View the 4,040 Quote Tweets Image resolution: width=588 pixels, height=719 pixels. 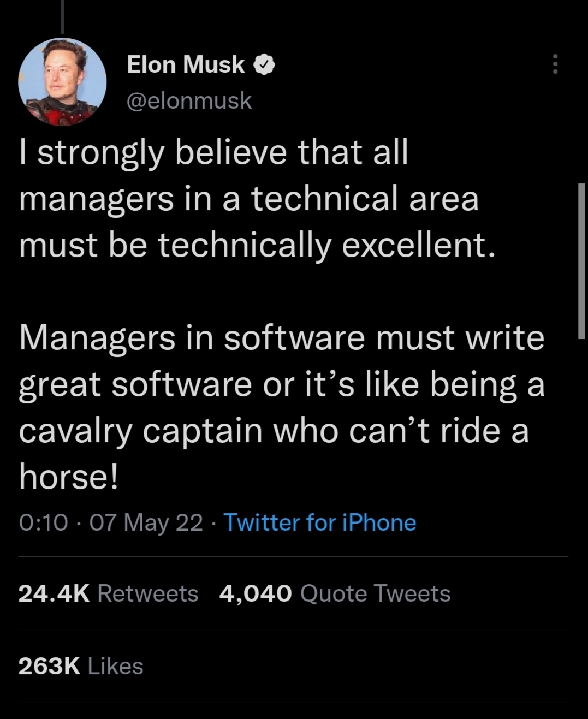tap(335, 593)
